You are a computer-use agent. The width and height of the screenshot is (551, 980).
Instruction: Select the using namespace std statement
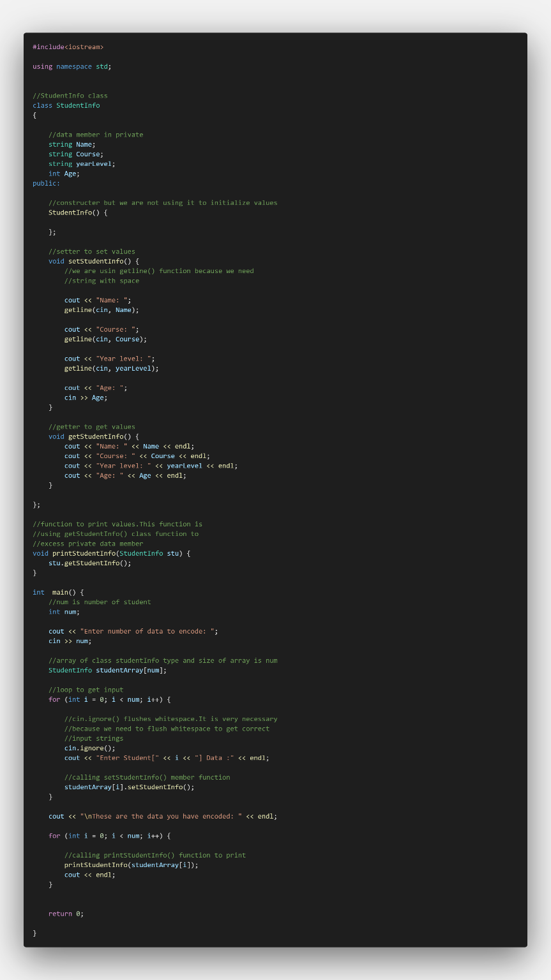(x=72, y=66)
